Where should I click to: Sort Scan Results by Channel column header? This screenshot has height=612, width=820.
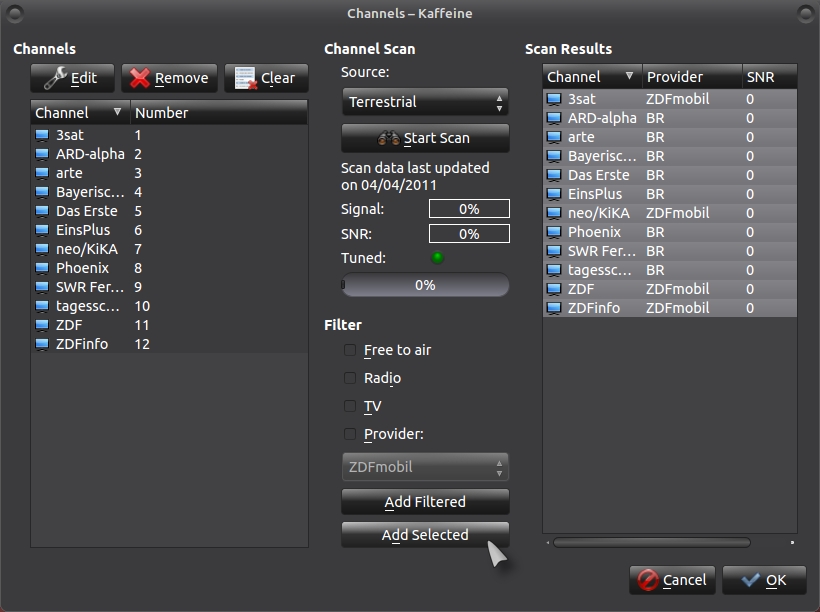pos(591,77)
